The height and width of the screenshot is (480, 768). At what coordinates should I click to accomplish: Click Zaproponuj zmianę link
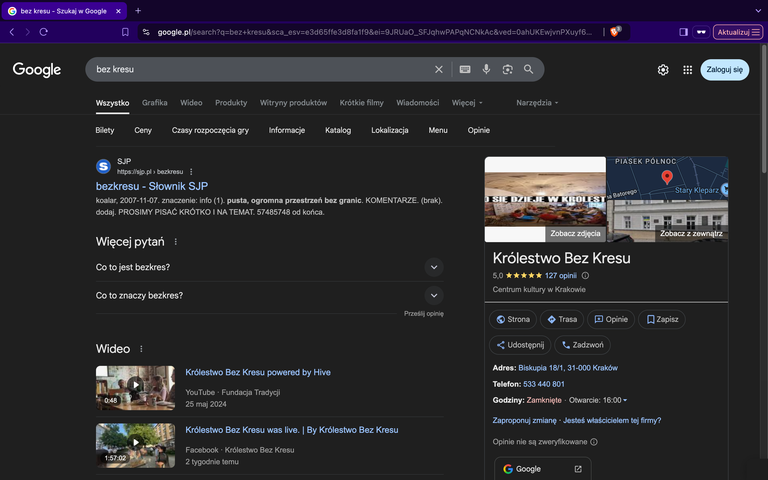[x=525, y=420]
